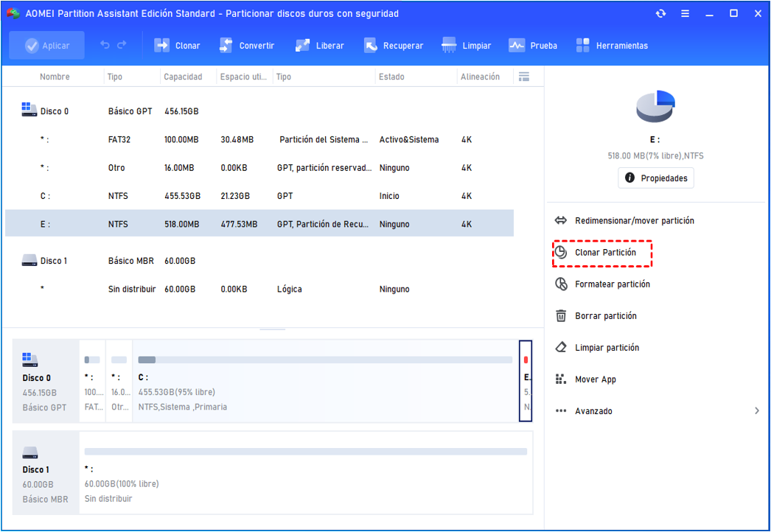Click the Avanzado three-dots icon
This screenshot has width=771, height=532.
tap(560, 410)
